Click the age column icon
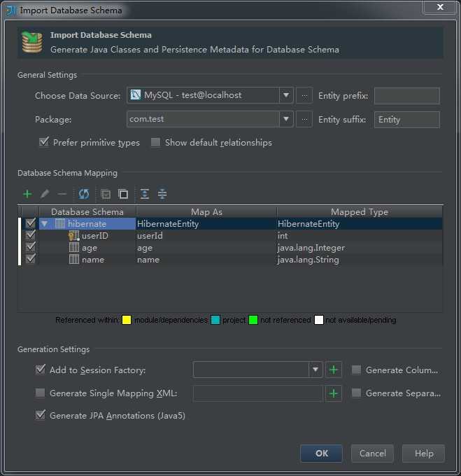 click(73, 248)
